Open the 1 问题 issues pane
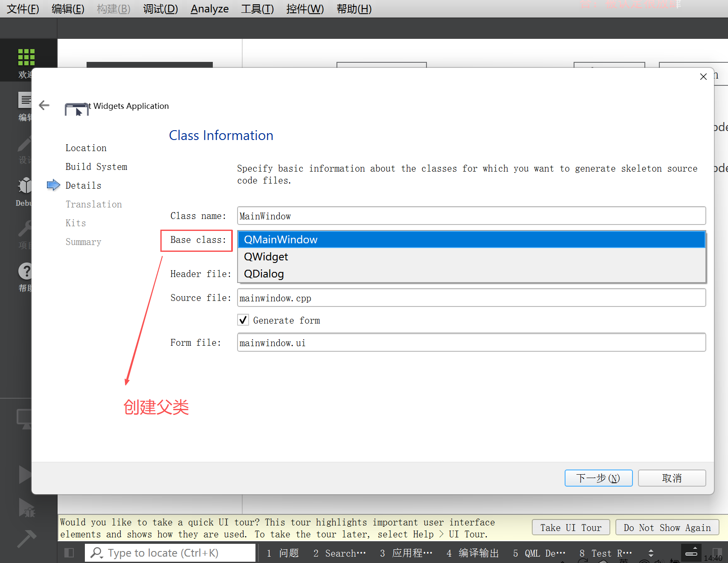The height and width of the screenshot is (563, 728). click(x=283, y=553)
